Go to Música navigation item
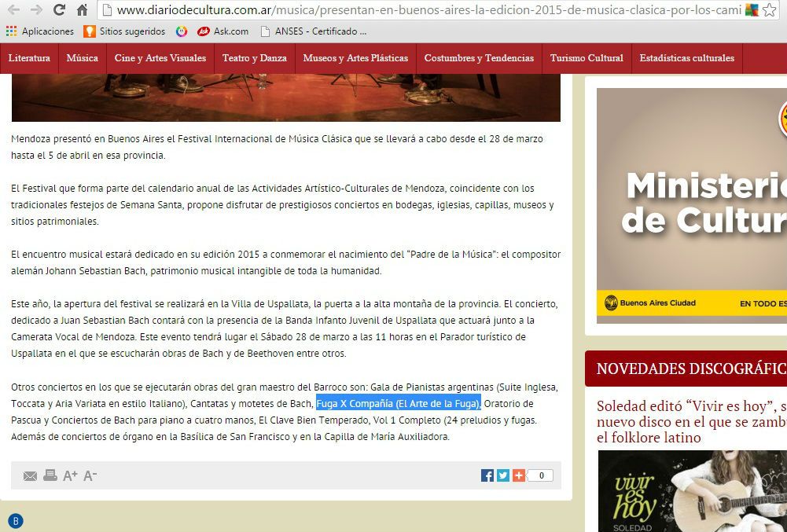 (83, 58)
